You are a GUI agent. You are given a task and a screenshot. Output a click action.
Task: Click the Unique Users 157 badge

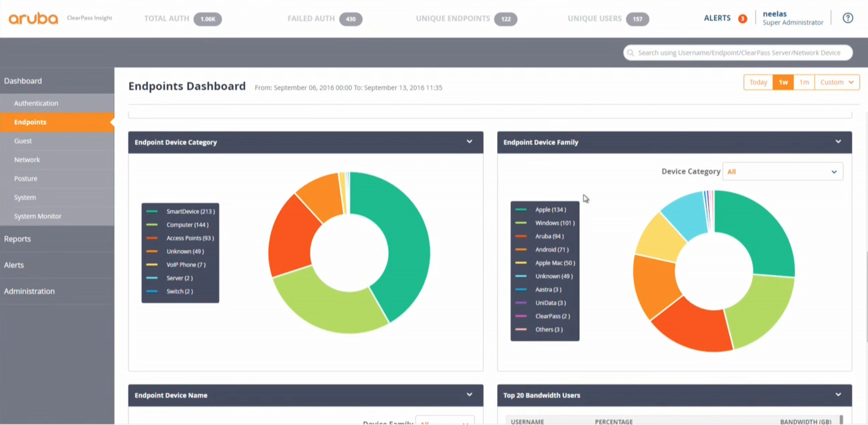coord(637,19)
